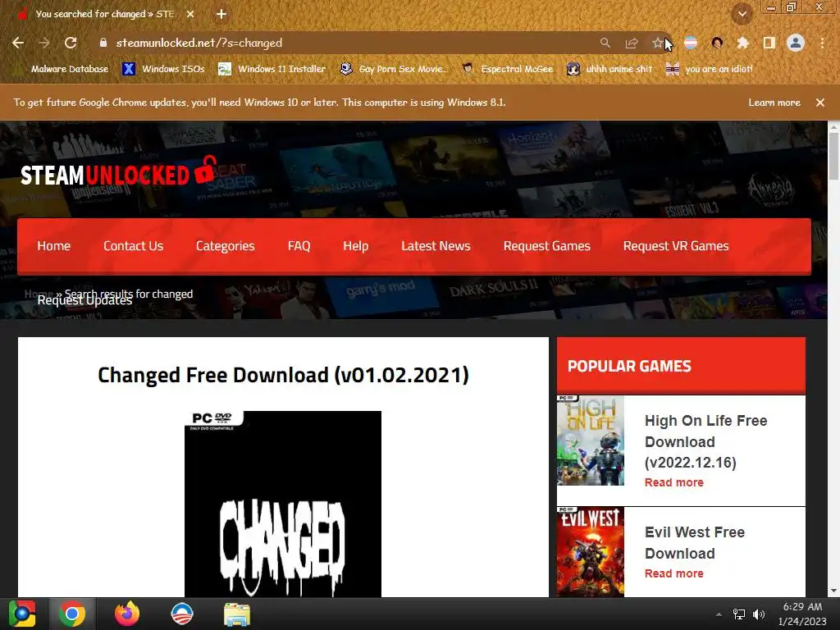The image size is (840, 630).
Task: Open the Latest News menu item
Action: point(436,246)
